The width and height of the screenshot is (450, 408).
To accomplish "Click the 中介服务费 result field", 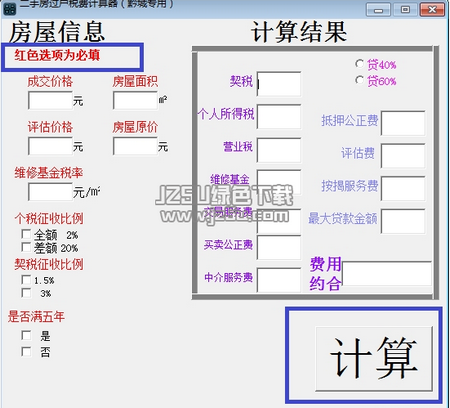I will [279, 280].
